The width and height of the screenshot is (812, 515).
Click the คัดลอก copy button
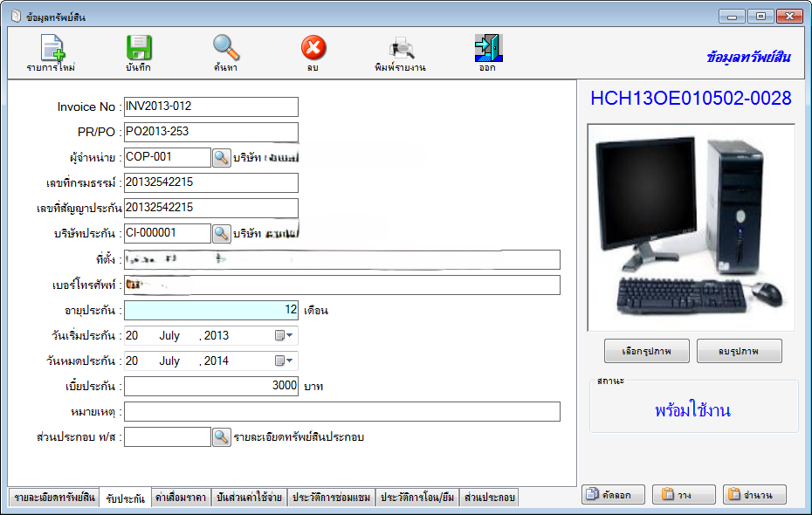pos(613,495)
